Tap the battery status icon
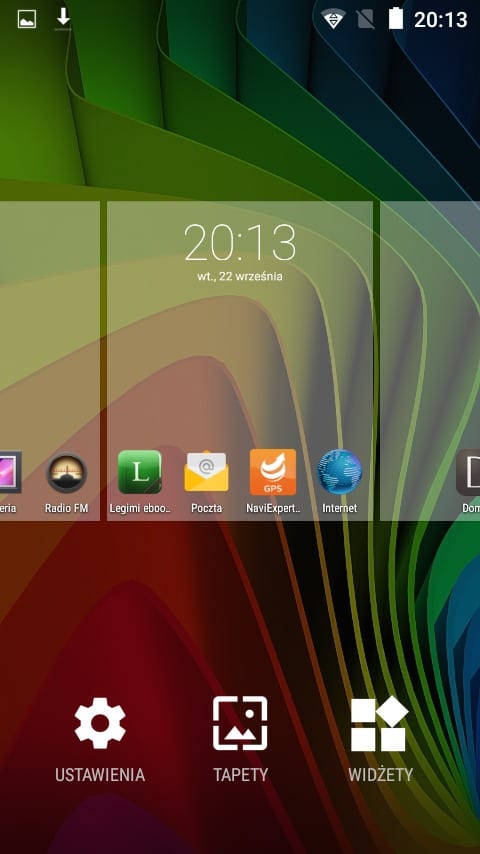The image size is (480, 854). (396, 19)
